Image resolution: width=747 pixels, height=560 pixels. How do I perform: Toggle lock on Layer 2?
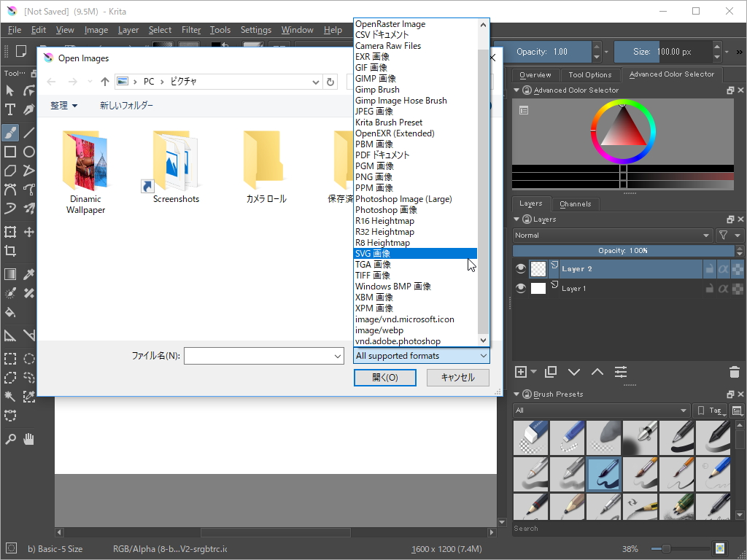[709, 269]
